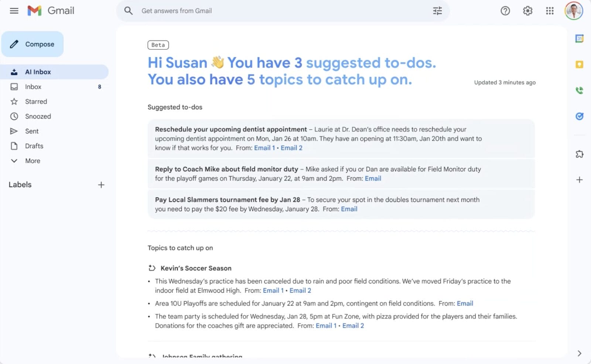Open Google Voice from the side panel

click(x=579, y=90)
